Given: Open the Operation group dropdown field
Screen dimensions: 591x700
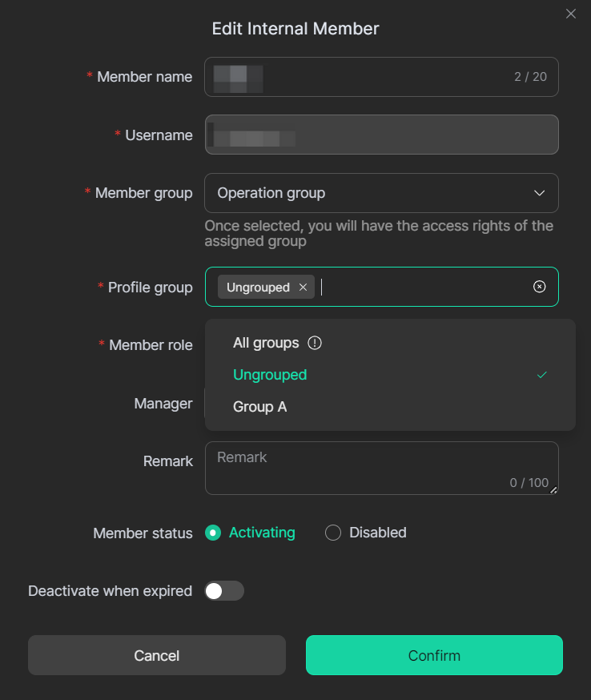Looking at the screenshot, I should tap(368, 193).
